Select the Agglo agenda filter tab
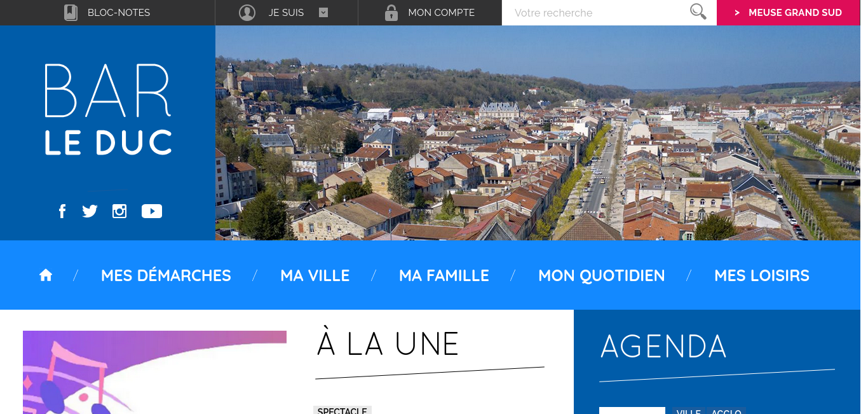 tap(726, 411)
